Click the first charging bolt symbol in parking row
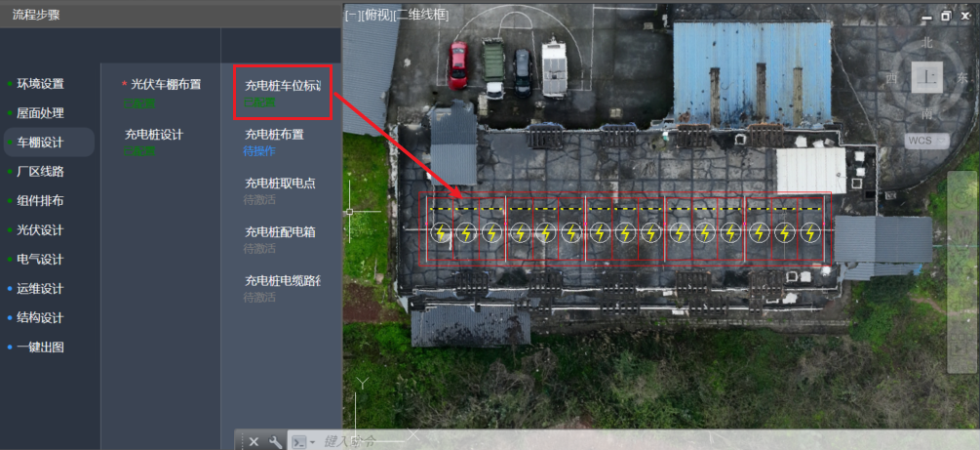The height and width of the screenshot is (450, 980). pyautogui.click(x=442, y=233)
